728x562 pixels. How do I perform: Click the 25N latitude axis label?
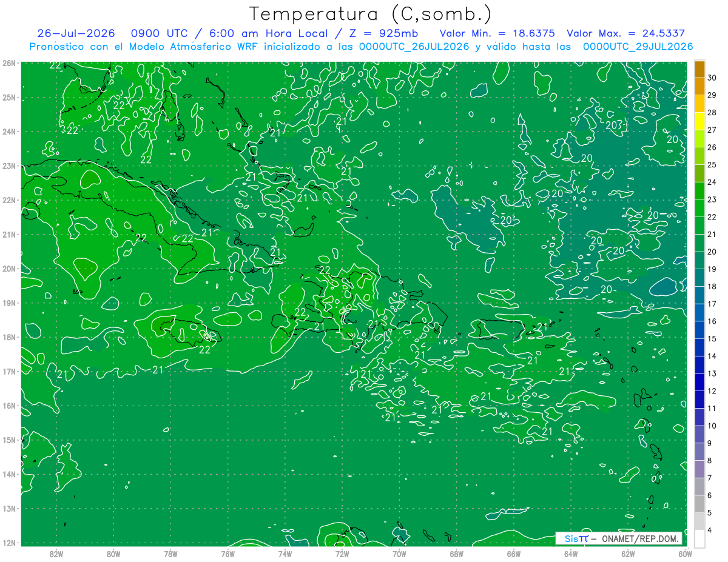(8, 97)
